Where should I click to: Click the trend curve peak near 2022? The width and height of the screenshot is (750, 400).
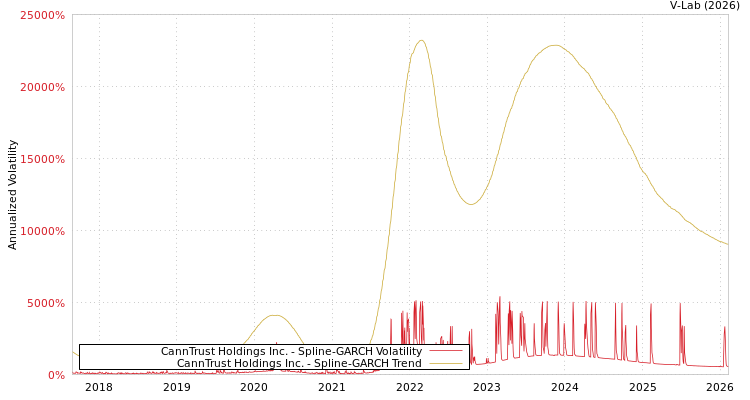(x=421, y=40)
